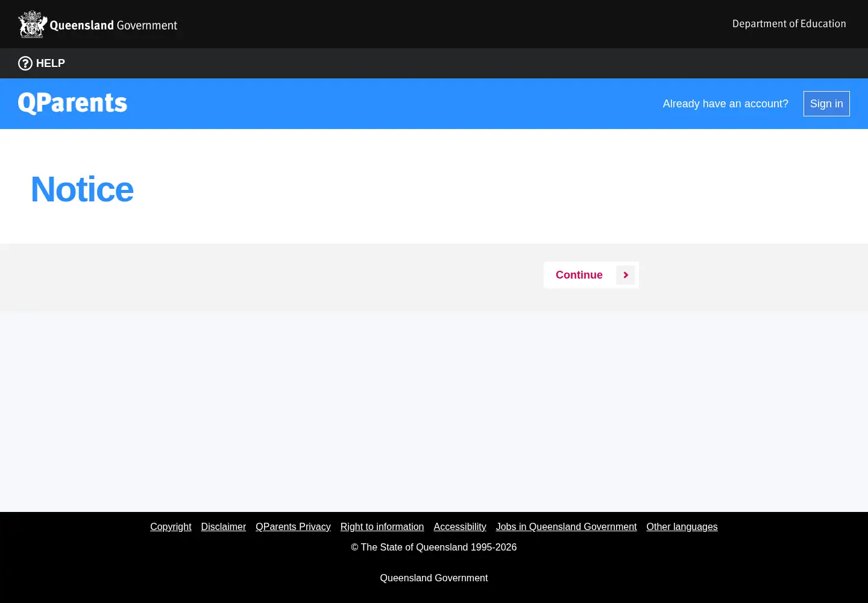Click the QParents logo
The height and width of the screenshot is (603, 868).
[72, 103]
